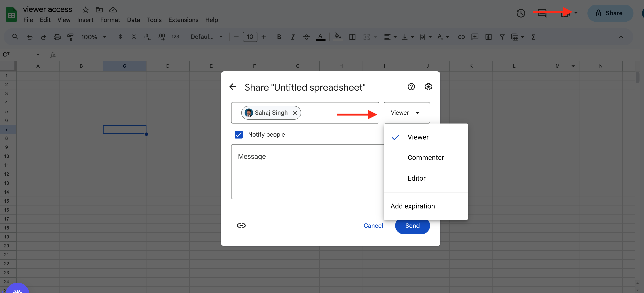
Task: Open the Google Sheets home icon
Action: coord(11,15)
